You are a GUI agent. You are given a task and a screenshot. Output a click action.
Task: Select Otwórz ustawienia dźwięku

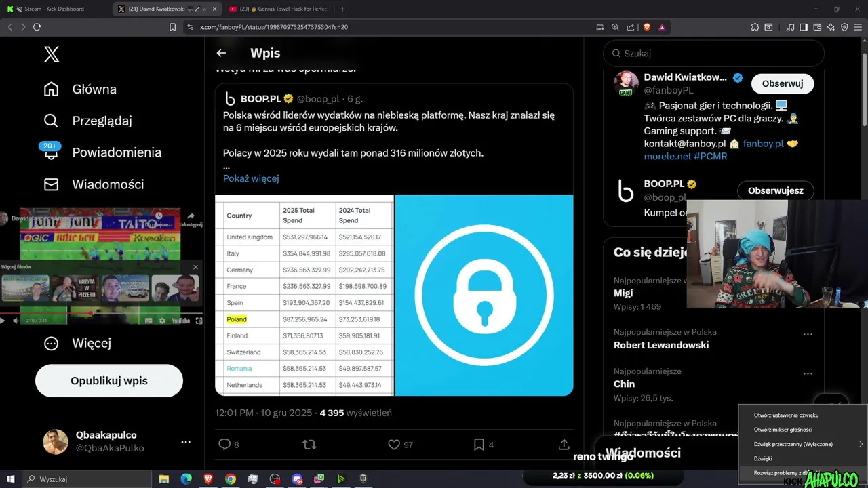pyautogui.click(x=803, y=415)
